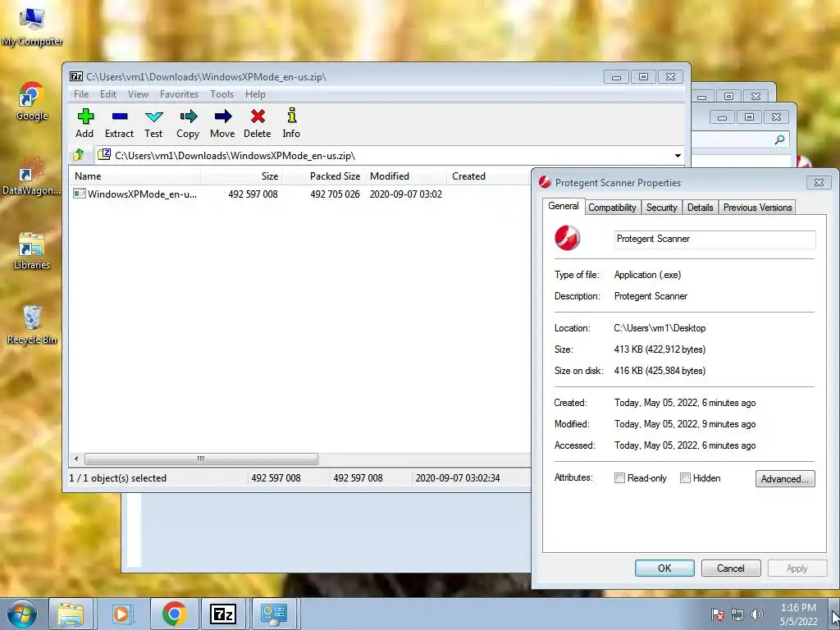This screenshot has width=840, height=630.
Task: Click Show desktop button at taskbar end
Action: point(836,614)
